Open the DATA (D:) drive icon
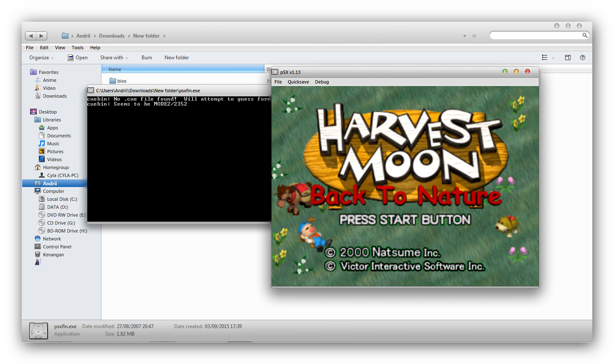The height and width of the screenshot is (364, 614). 42,207
